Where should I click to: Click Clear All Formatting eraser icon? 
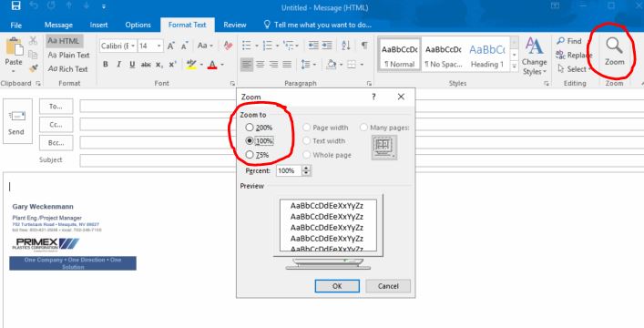coord(228,46)
